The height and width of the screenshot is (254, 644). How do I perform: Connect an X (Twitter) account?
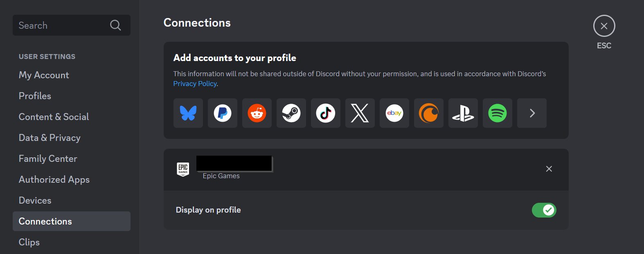(360, 113)
